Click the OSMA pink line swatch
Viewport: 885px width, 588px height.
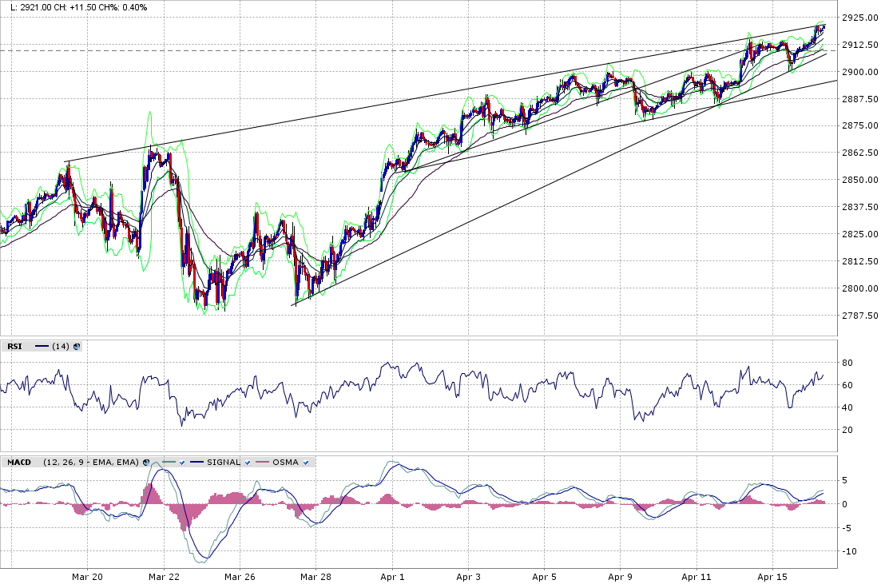(x=262, y=462)
